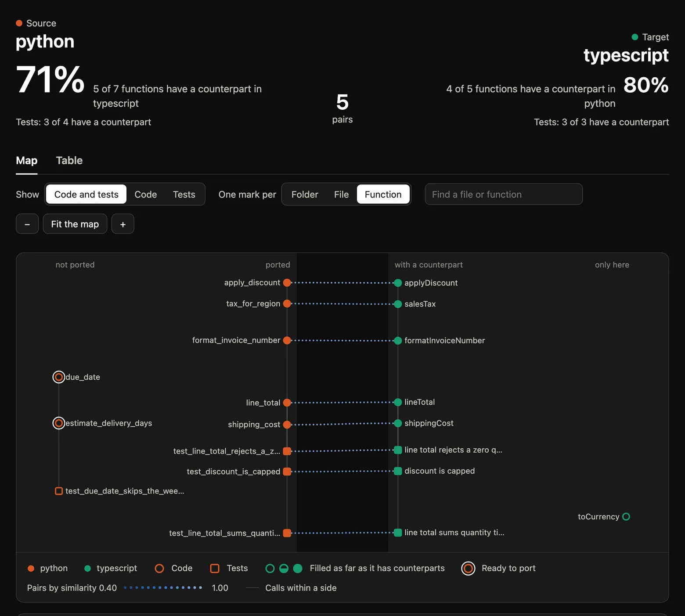Click the not ported column header

point(75,265)
